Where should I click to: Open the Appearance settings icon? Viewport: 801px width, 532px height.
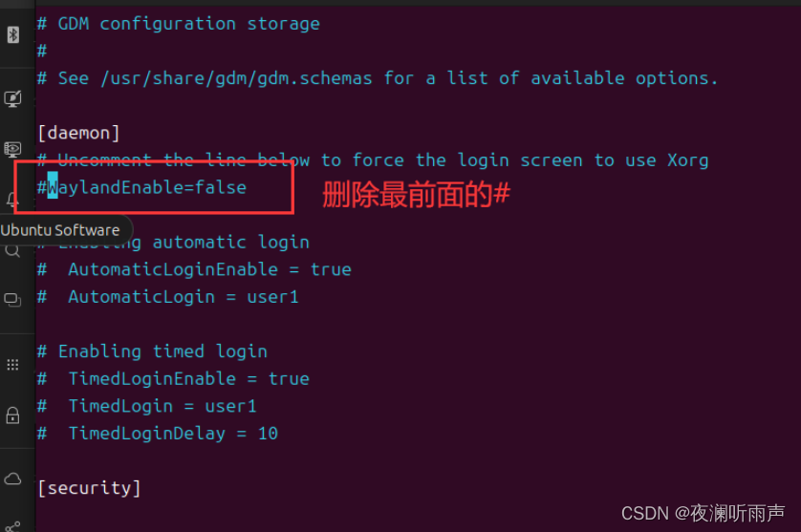[x=12, y=150]
